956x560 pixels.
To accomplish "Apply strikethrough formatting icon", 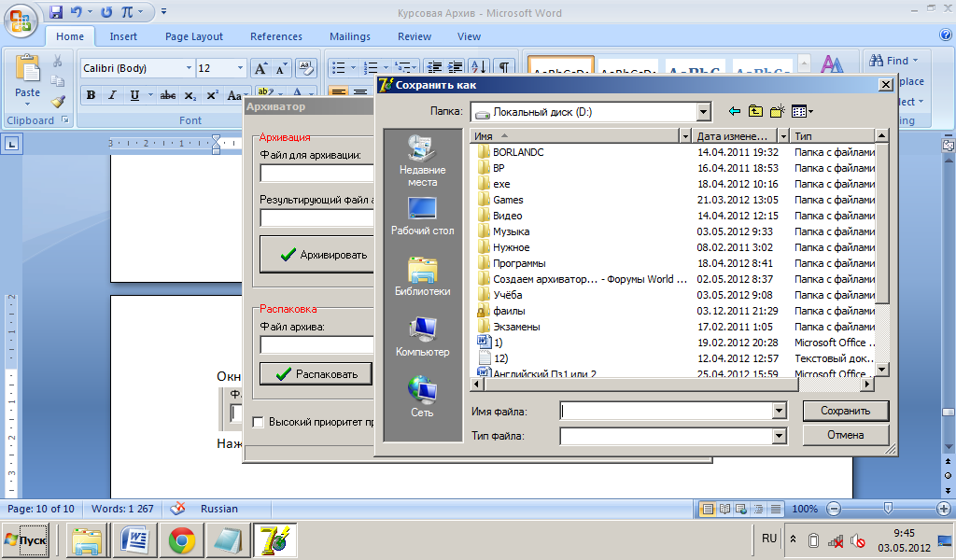I will (168, 95).
